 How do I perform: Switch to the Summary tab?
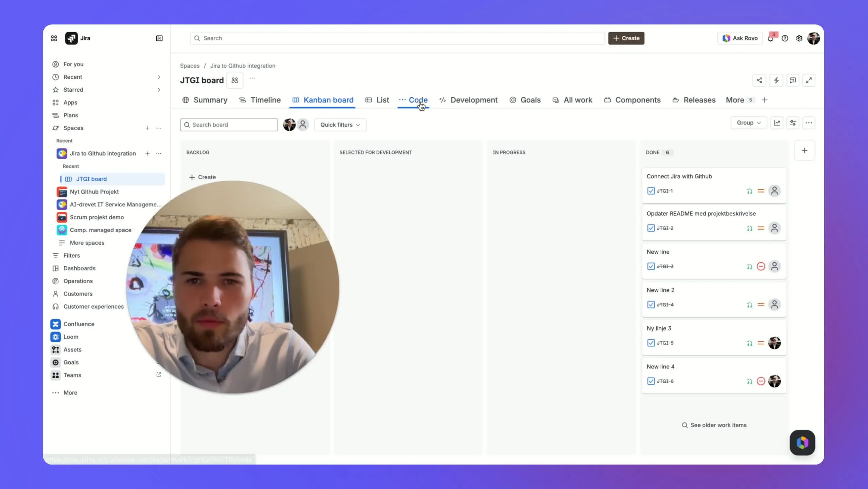coord(205,100)
